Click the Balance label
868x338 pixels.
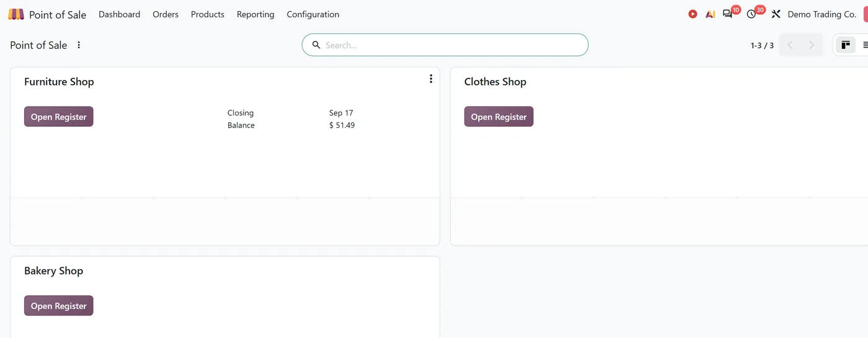point(241,125)
